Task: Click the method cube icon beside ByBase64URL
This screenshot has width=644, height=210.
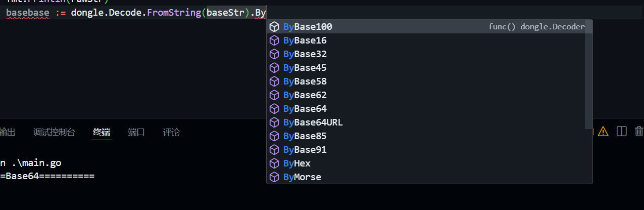Action: pos(274,122)
